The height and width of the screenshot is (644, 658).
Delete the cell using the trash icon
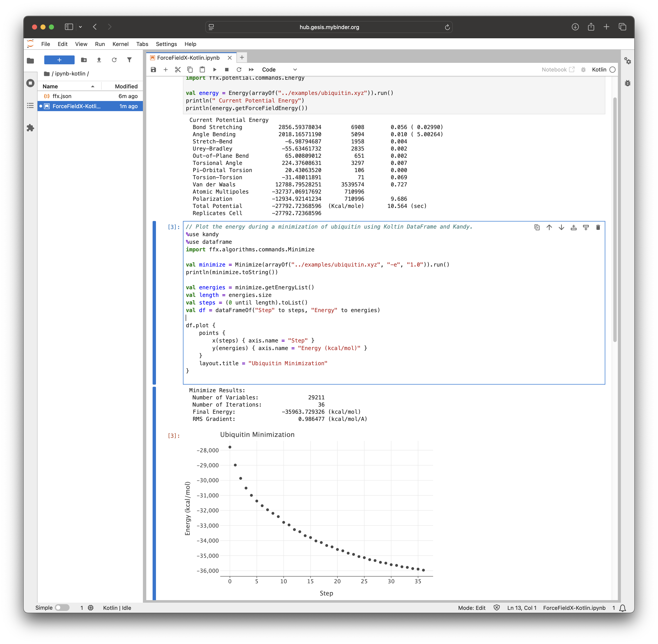tap(598, 227)
